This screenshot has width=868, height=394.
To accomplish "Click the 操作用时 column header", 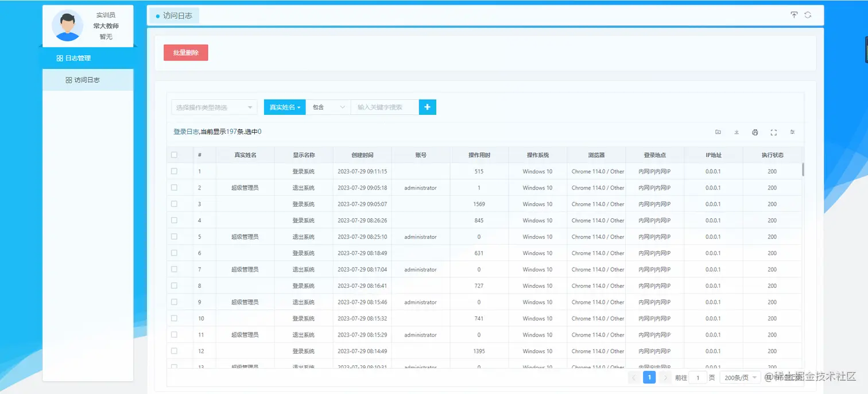I will [479, 155].
